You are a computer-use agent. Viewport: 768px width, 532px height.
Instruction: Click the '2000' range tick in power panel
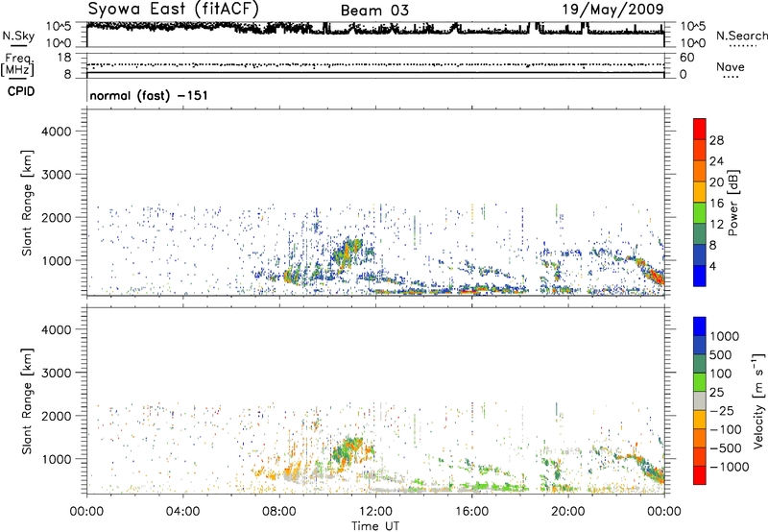point(56,217)
